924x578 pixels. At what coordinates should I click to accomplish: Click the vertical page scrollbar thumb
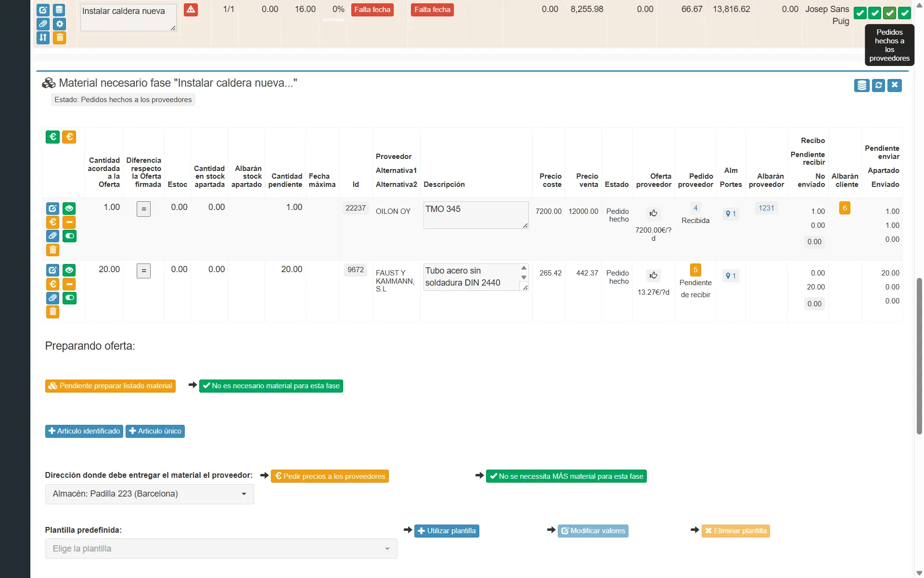(x=919, y=356)
